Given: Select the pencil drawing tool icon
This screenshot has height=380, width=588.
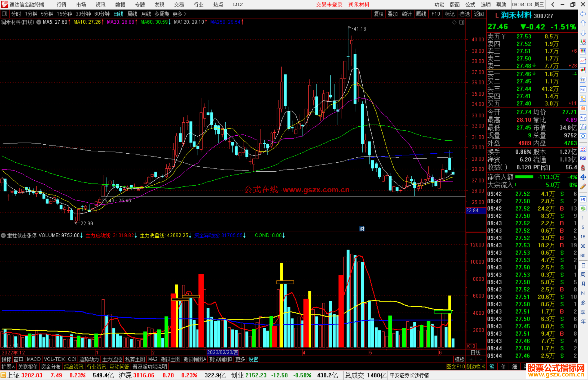Looking at the screenshot, I should 583,187.
